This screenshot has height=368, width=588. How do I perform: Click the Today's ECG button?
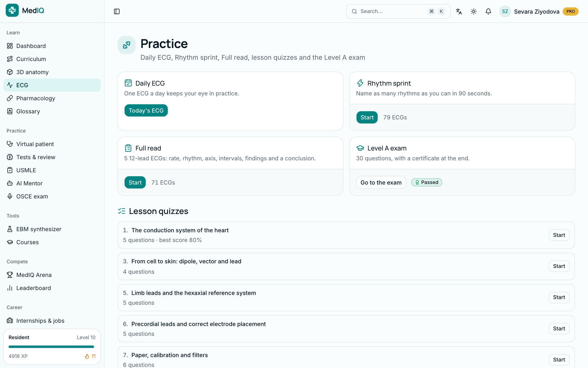[x=146, y=110]
